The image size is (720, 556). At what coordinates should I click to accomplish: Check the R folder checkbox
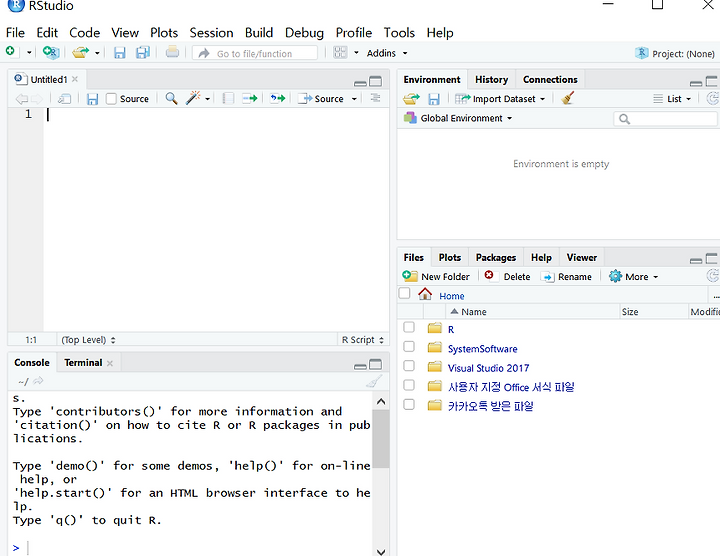click(409, 327)
